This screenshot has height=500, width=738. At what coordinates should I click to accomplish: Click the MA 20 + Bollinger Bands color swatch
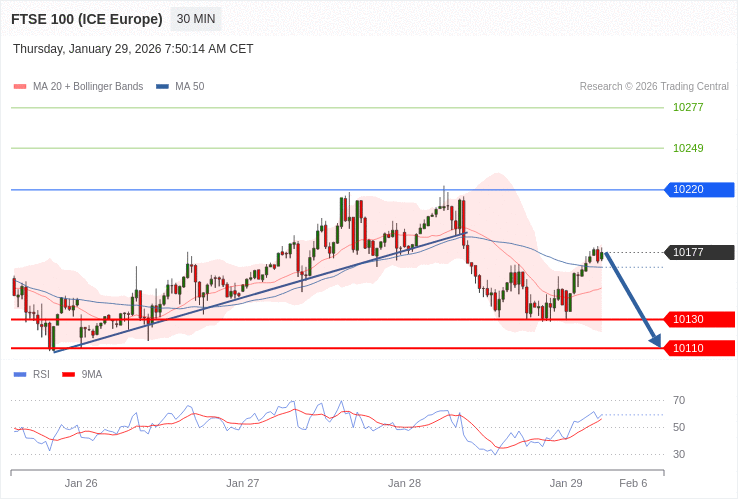tap(20, 87)
